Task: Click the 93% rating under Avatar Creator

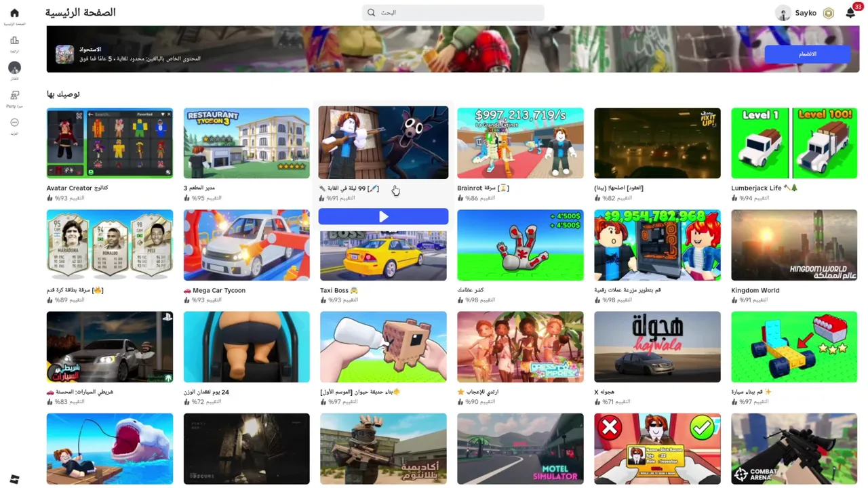Action: [66, 198]
